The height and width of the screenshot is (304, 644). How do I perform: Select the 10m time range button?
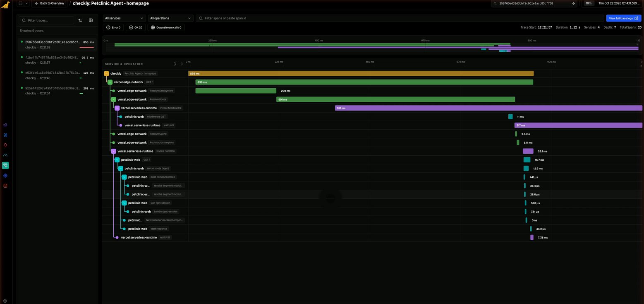click(588, 3)
